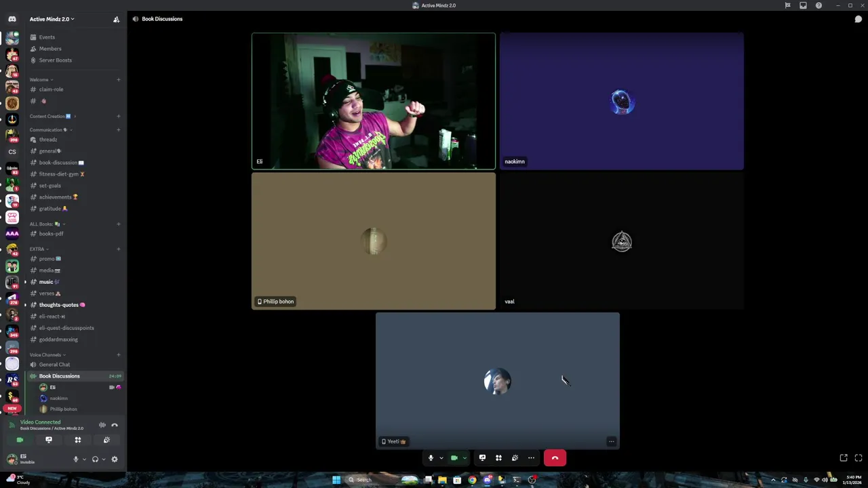Disconnect using the red hang-up button
This screenshot has width=868, height=488.
(x=555, y=458)
